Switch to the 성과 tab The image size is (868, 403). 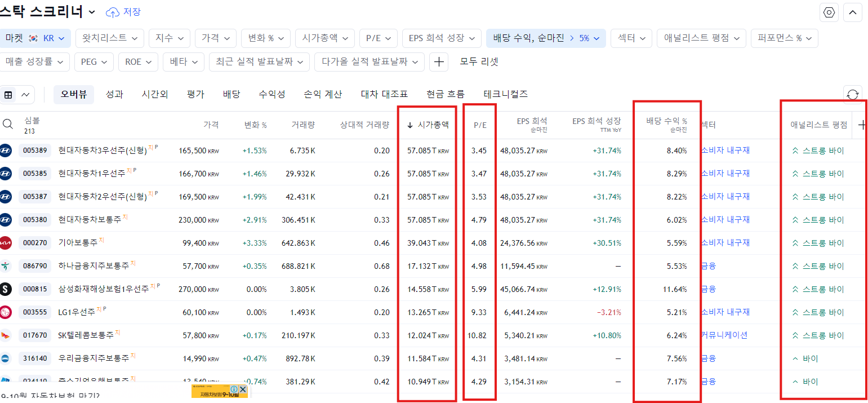coord(114,95)
